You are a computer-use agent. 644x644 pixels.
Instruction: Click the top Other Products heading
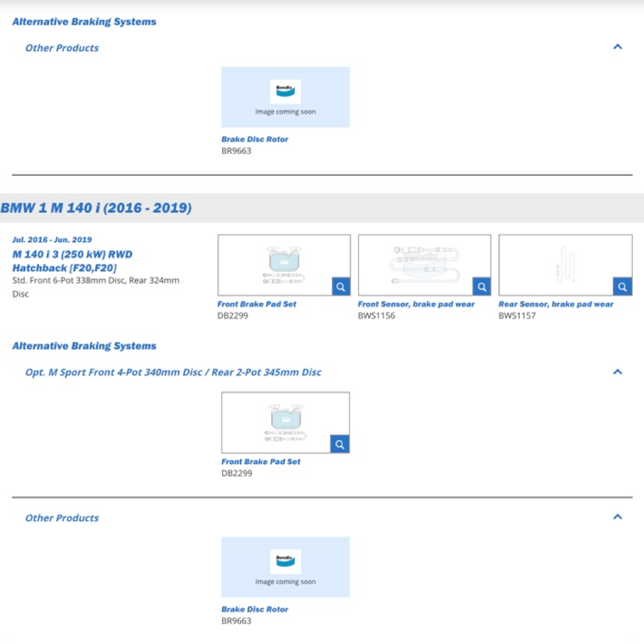pyautogui.click(x=62, y=48)
